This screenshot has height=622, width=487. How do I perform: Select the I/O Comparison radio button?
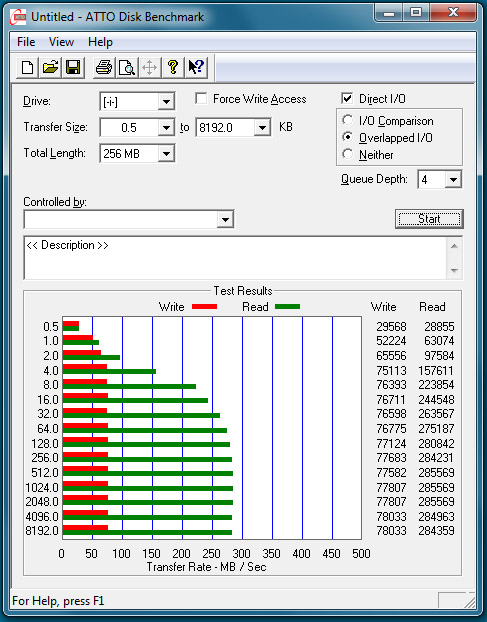coord(348,120)
